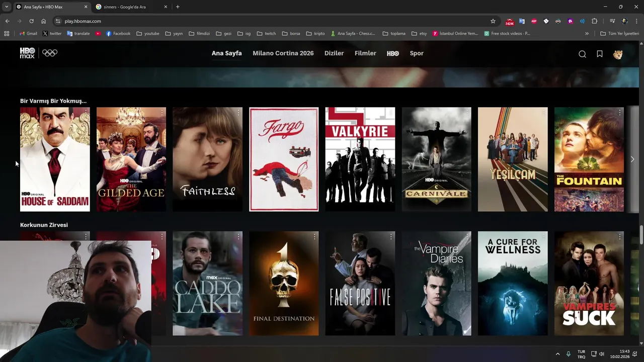
Task: Open more options on The Gilded Age poster
Action: 162,113
